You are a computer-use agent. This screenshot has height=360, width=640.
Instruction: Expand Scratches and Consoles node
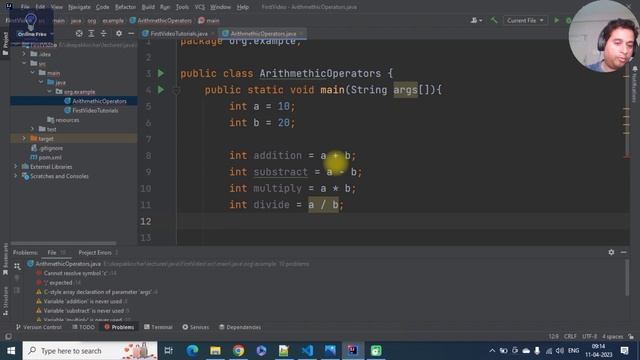16,176
